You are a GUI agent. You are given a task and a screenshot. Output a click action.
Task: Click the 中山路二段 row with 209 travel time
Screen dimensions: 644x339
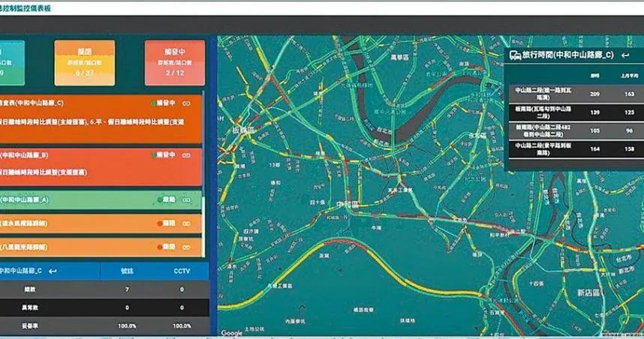tap(576, 94)
